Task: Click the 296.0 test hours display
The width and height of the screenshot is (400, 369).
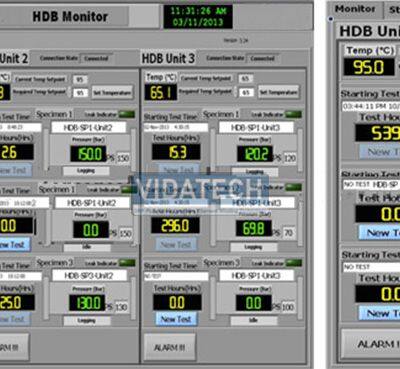Action: [175, 226]
